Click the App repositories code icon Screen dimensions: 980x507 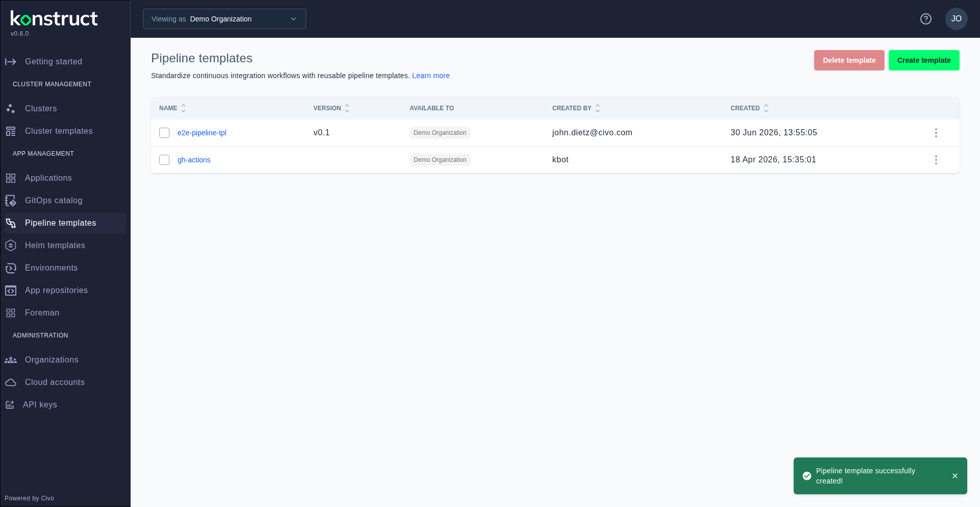click(11, 291)
